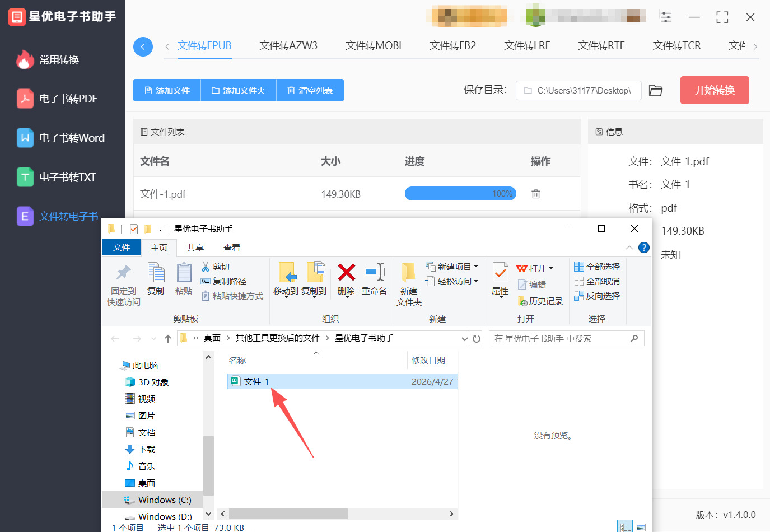
Task: Start conversion with the 开始转换 button
Action: pyautogui.click(x=715, y=90)
